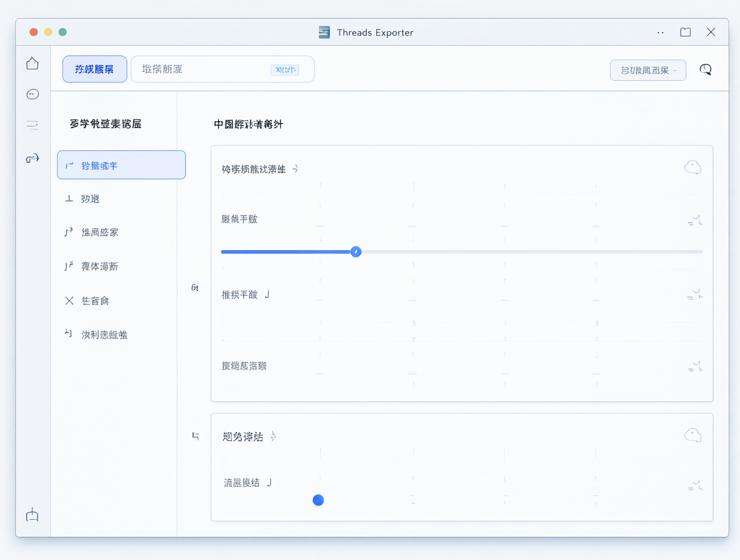Image resolution: width=740 pixels, height=560 pixels.
Task: Click the share link icon in sidebar
Action: [x=32, y=159]
